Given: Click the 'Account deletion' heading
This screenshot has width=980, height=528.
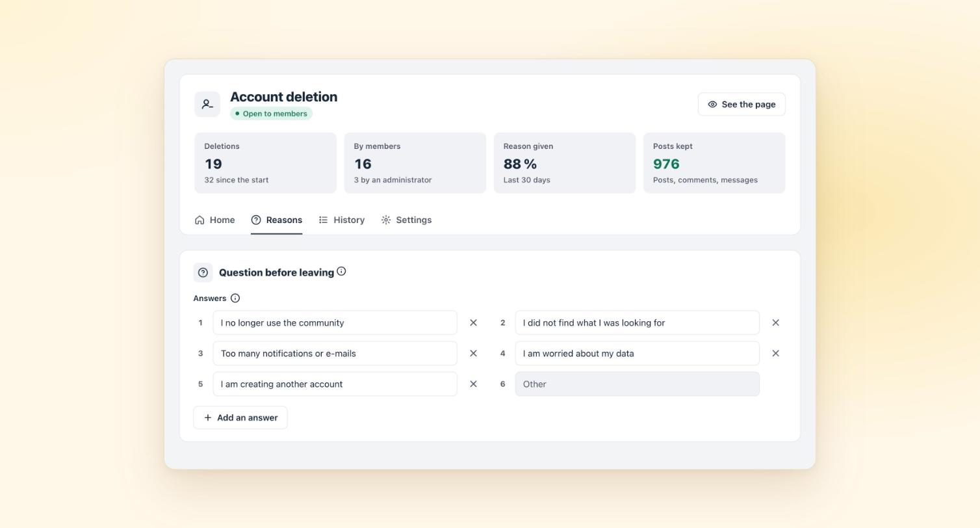Looking at the screenshot, I should 283,97.
